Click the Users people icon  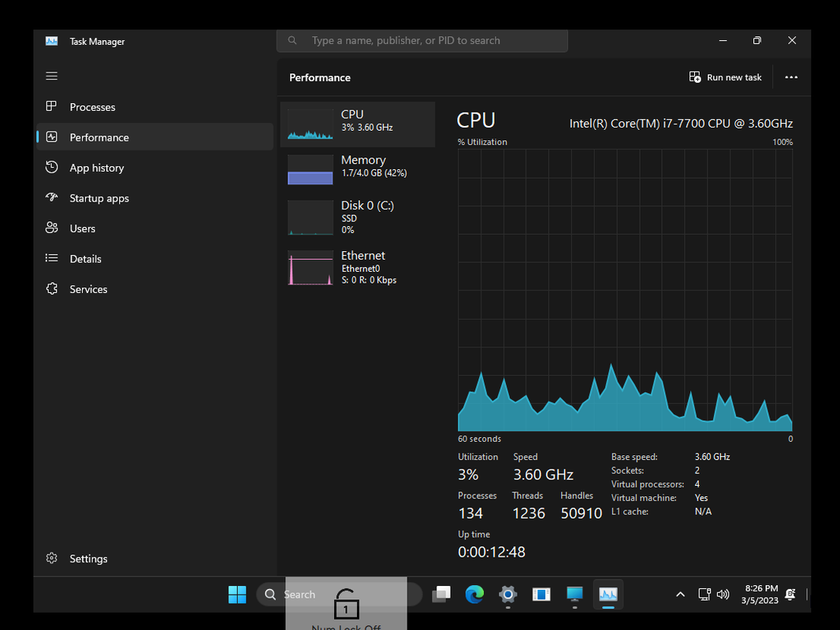(51, 228)
